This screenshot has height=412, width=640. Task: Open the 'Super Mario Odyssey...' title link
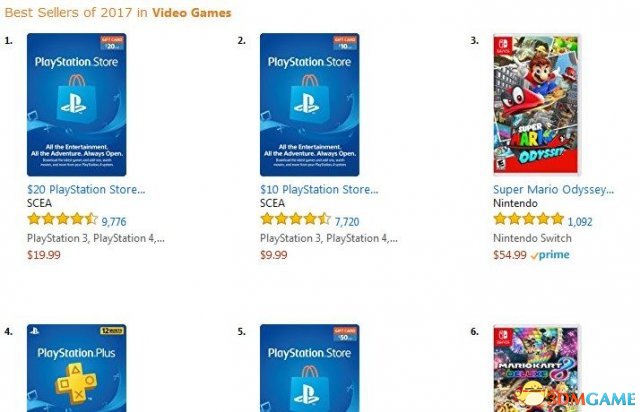click(x=553, y=188)
